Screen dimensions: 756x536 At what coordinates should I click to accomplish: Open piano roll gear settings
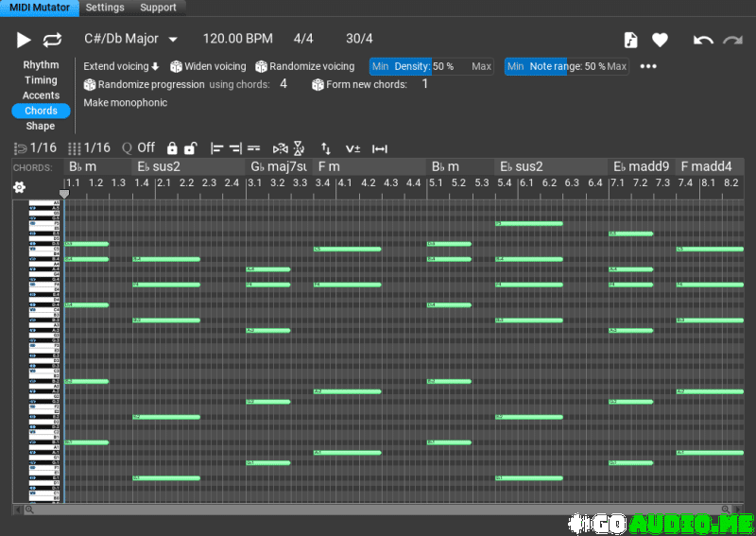(x=19, y=187)
